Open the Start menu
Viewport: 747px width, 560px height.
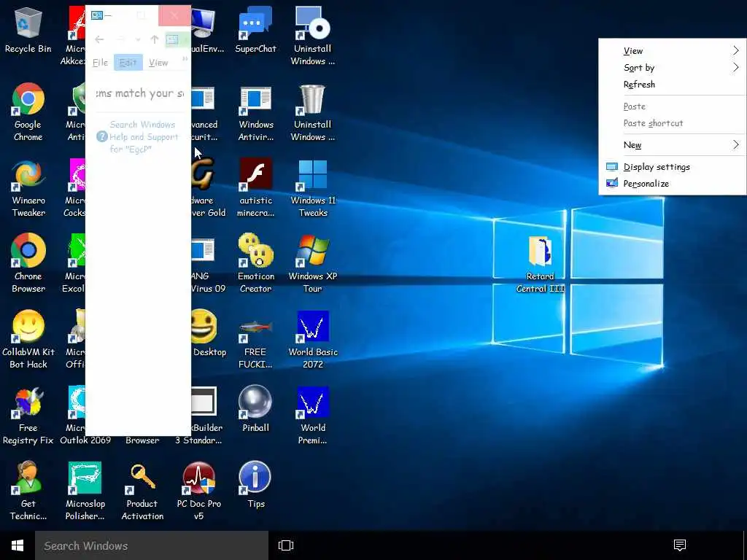click(18, 545)
